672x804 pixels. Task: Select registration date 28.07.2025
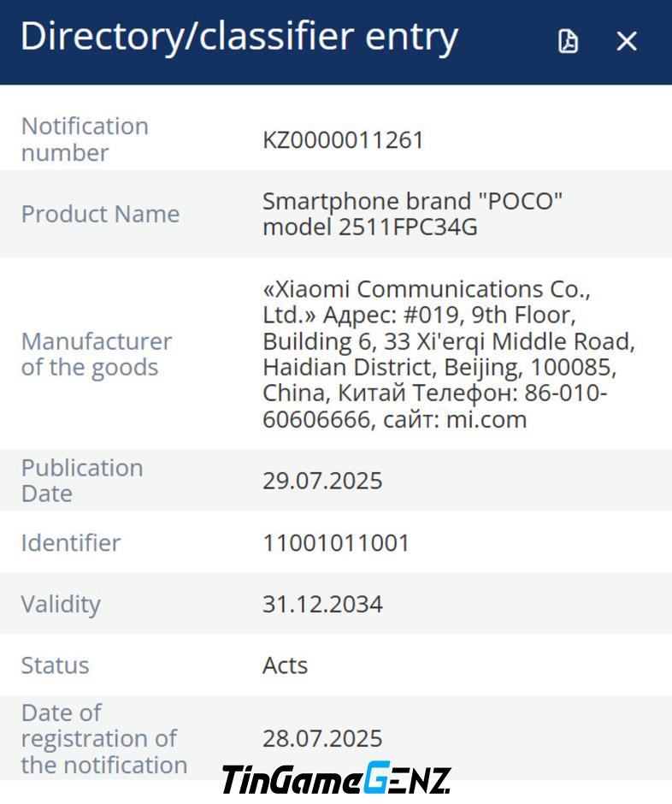coord(322,739)
